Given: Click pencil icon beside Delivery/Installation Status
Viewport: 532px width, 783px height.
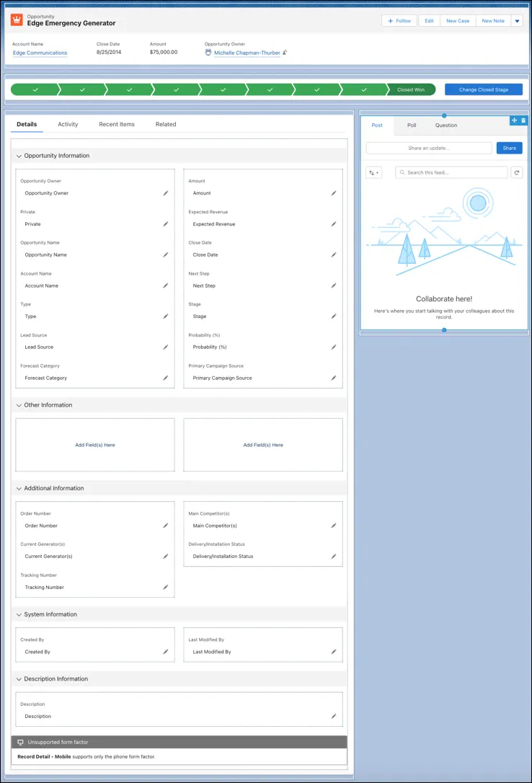Looking at the screenshot, I should [x=334, y=557].
